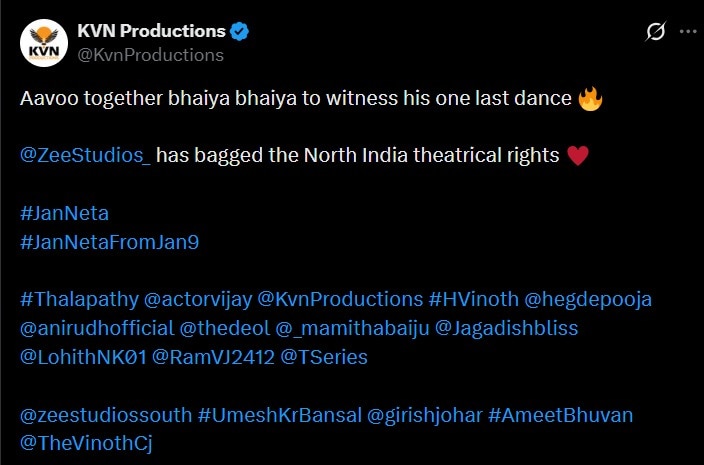Click the KVN Productions profile avatar
The width and height of the screenshot is (704, 465).
click(x=44, y=41)
